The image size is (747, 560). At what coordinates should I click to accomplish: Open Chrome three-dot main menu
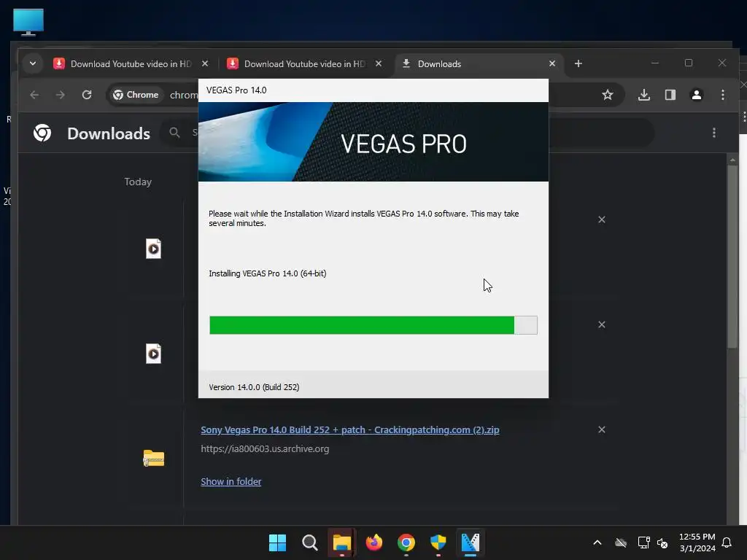723,95
